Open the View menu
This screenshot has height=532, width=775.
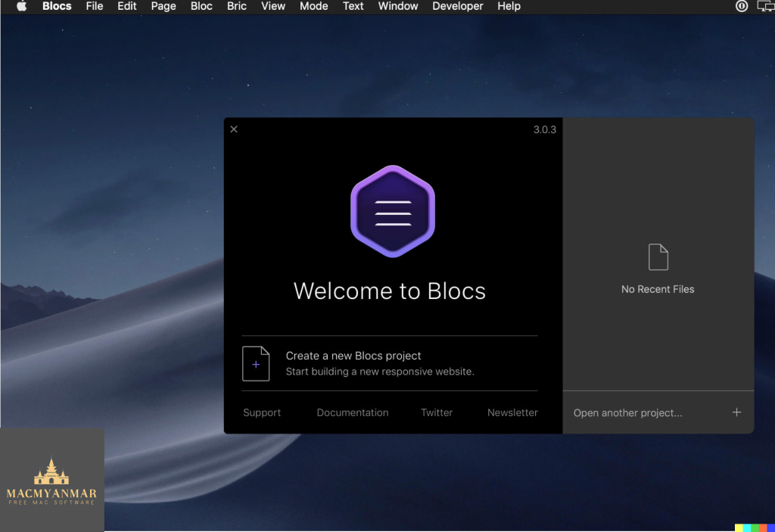[273, 6]
